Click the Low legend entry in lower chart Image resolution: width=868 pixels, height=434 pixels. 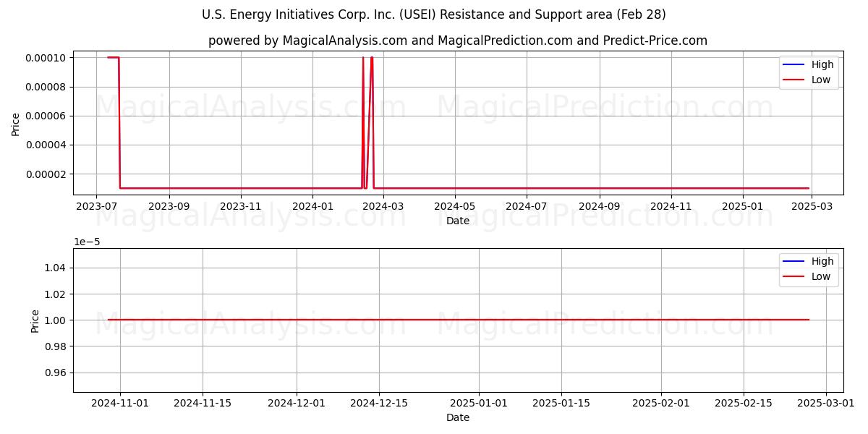pyautogui.click(x=807, y=276)
